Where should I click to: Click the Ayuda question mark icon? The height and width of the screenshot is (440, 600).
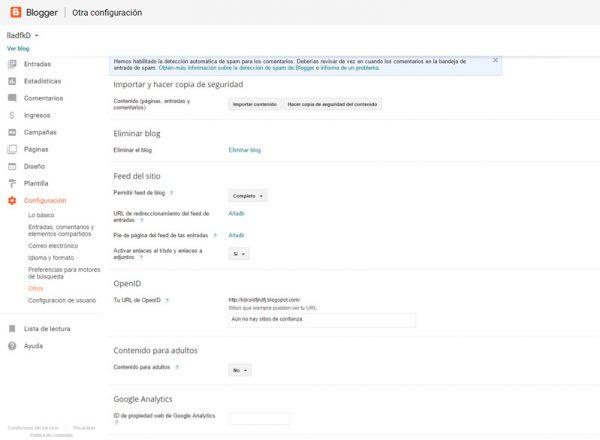pyautogui.click(x=12, y=346)
